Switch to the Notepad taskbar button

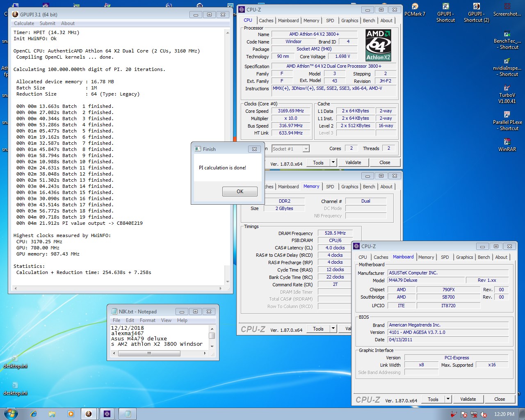[128, 414]
